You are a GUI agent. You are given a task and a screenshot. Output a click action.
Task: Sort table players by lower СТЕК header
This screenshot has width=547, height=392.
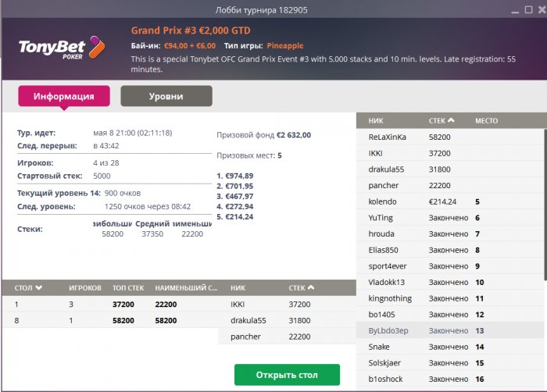click(x=301, y=288)
